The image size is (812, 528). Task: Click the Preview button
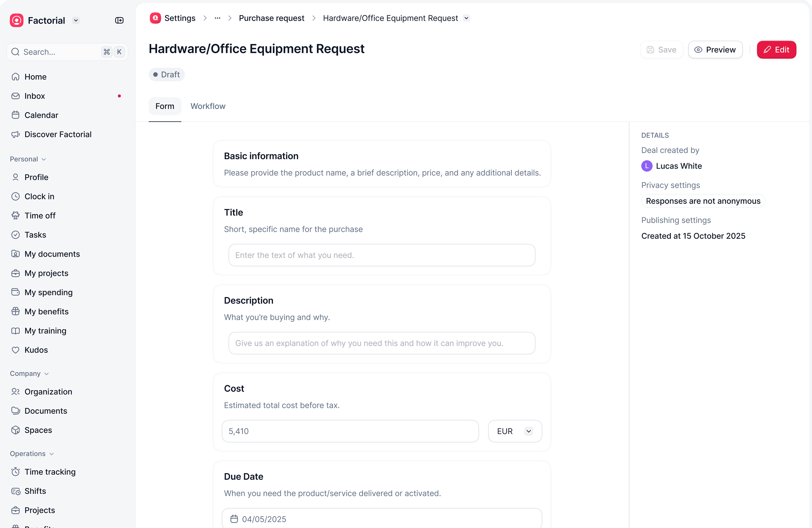coord(715,50)
